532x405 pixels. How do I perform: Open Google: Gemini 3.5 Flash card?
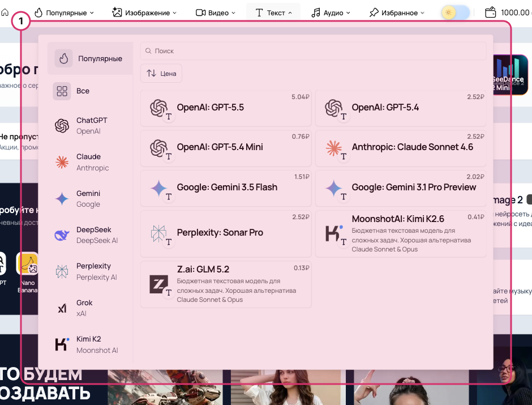[226, 189]
